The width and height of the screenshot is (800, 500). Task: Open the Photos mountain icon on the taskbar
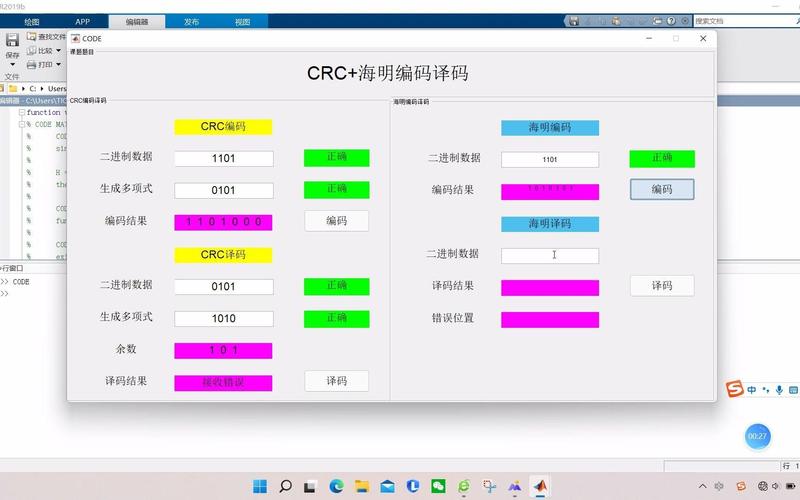point(515,486)
